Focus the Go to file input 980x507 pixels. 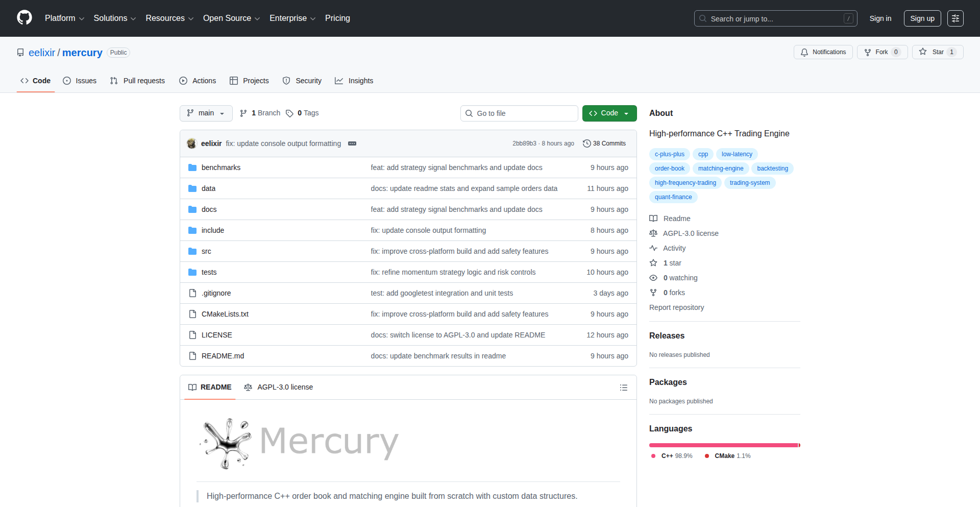519,113
